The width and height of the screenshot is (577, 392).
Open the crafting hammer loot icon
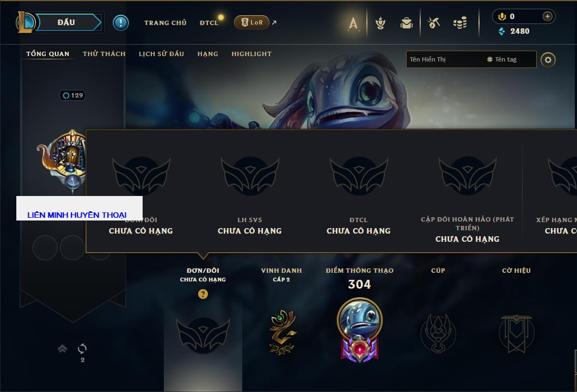[x=434, y=23]
